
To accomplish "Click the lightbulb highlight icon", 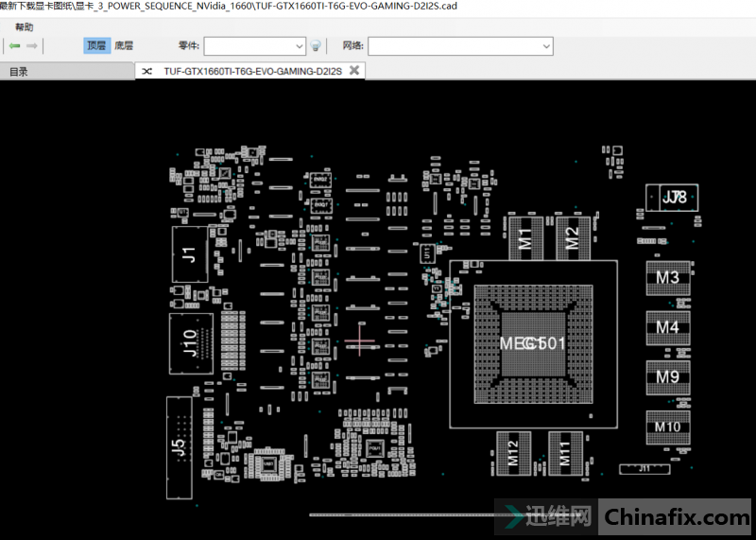I will 317,45.
